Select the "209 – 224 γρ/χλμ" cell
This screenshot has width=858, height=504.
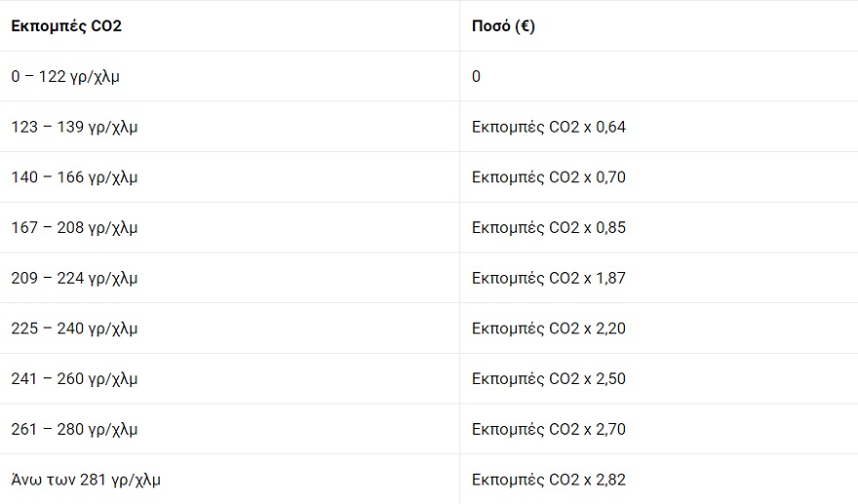pyautogui.click(x=74, y=279)
